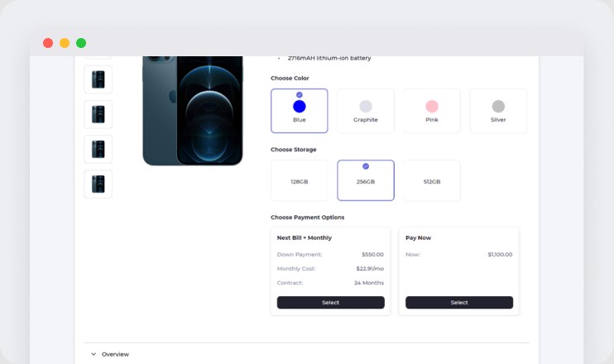This screenshot has height=364, width=614.
Task: Choose 256GB storage option
Action: [366, 180]
